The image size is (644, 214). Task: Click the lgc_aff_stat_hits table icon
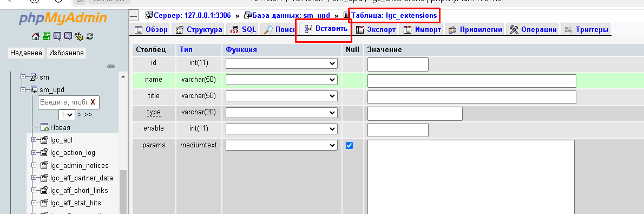[44, 203]
